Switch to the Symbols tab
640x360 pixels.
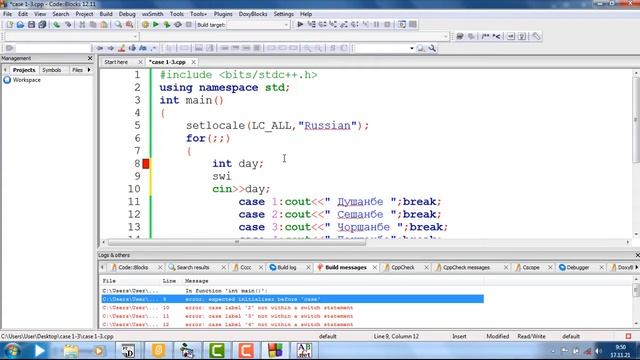51,70
